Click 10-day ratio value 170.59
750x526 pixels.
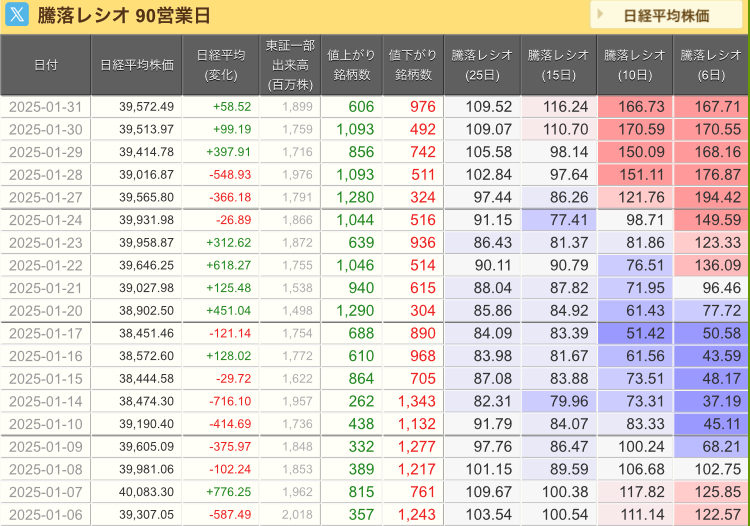pos(641,129)
